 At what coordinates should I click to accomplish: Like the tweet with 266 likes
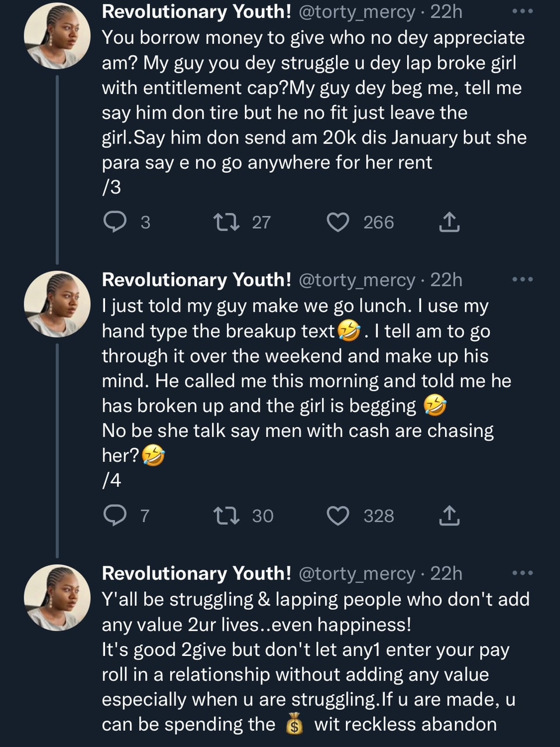(x=338, y=222)
